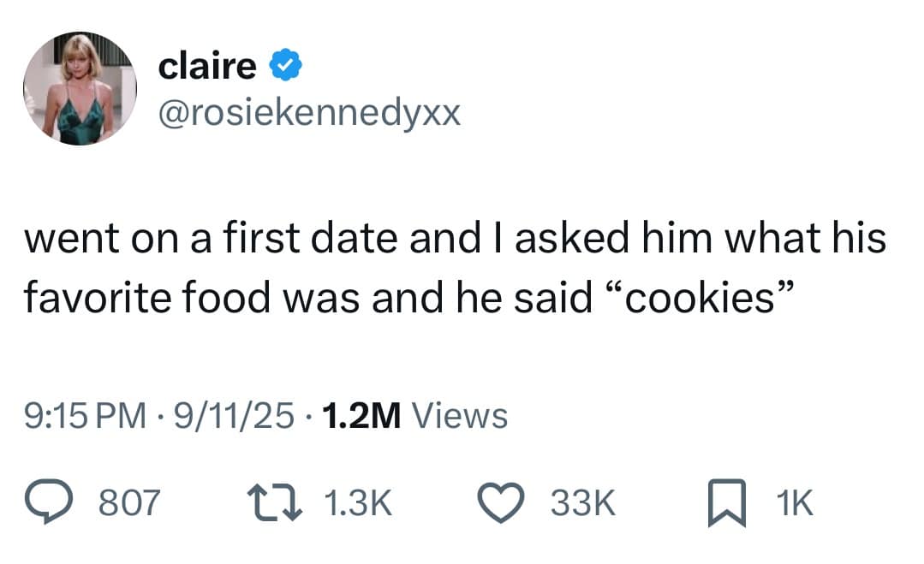Click the 807 replies count
This screenshot has width=924, height=564.
129,503
